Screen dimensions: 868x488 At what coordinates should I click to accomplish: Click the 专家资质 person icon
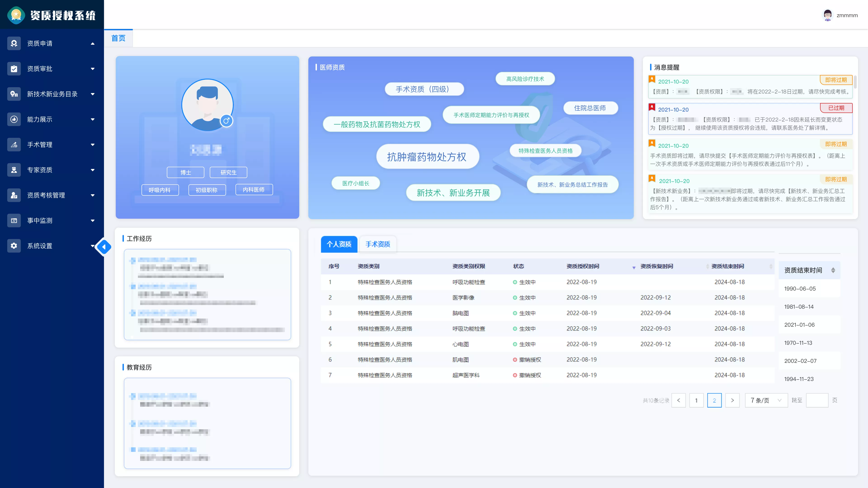[14, 170]
